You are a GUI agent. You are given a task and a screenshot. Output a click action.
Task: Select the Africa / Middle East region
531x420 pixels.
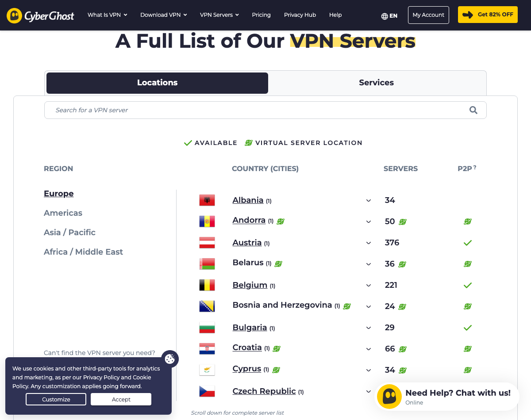click(83, 252)
